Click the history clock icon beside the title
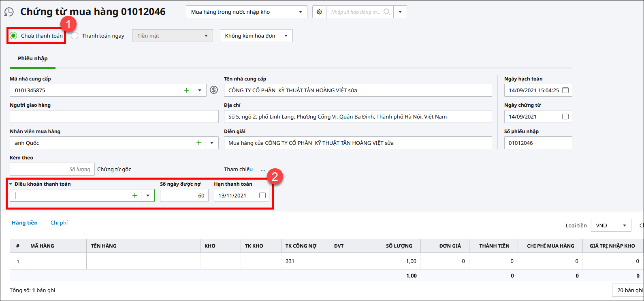 pos(9,12)
